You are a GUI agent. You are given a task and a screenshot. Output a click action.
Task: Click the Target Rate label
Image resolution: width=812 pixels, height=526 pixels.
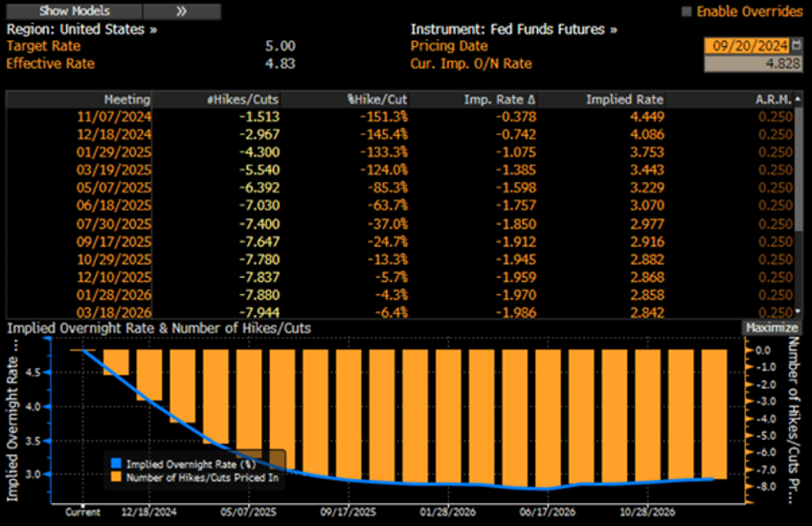[x=43, y=46]
